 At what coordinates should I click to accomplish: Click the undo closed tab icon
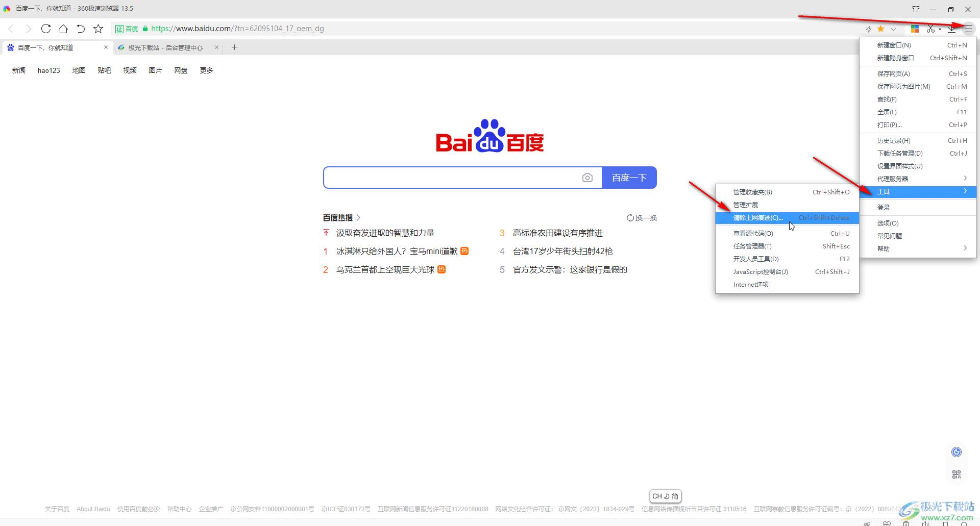coord(81,29)
